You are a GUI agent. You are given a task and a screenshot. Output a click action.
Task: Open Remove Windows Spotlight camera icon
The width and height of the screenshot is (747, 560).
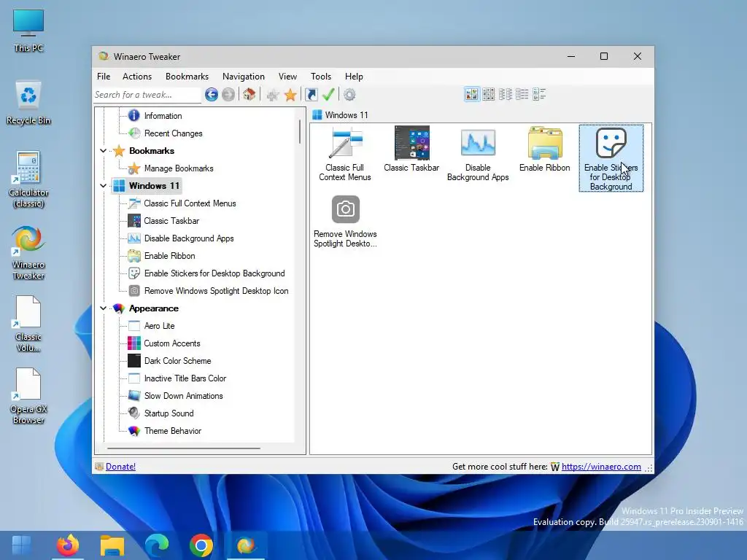tap(345, 222)
